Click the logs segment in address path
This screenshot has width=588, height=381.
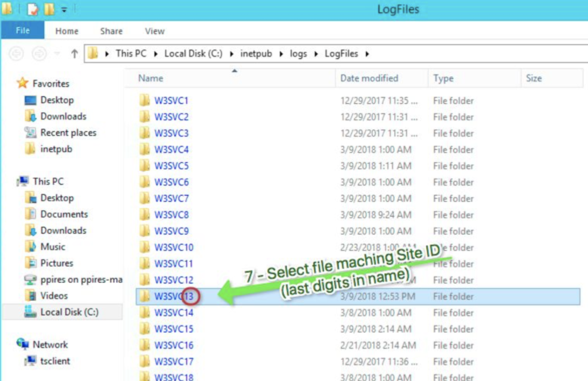[298, 54]
